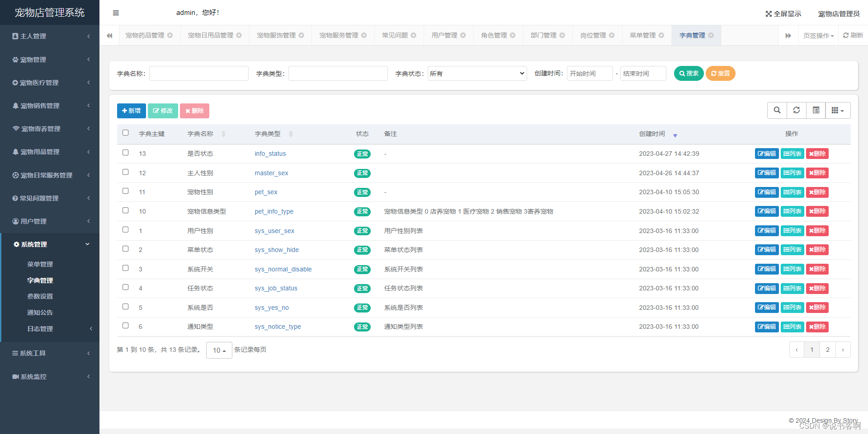Check the row with 字典主键 13
868x434 pixels.
pos(126,153)
